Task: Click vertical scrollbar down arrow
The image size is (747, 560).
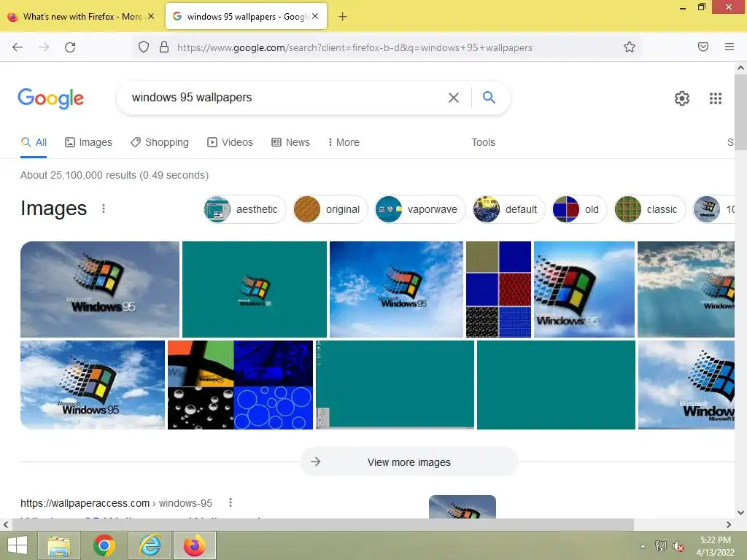Action: (x=741, y=513)
